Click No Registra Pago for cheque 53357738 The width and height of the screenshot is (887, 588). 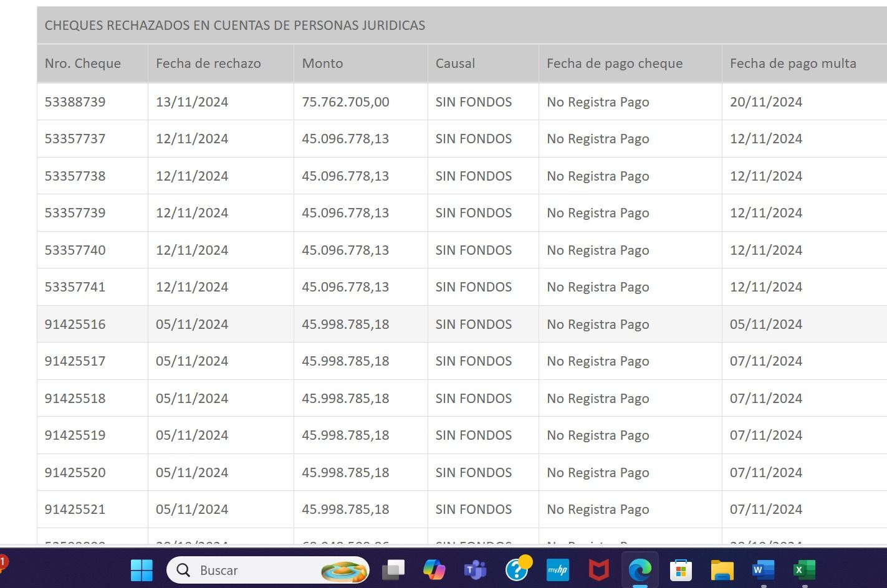point(598,176)
